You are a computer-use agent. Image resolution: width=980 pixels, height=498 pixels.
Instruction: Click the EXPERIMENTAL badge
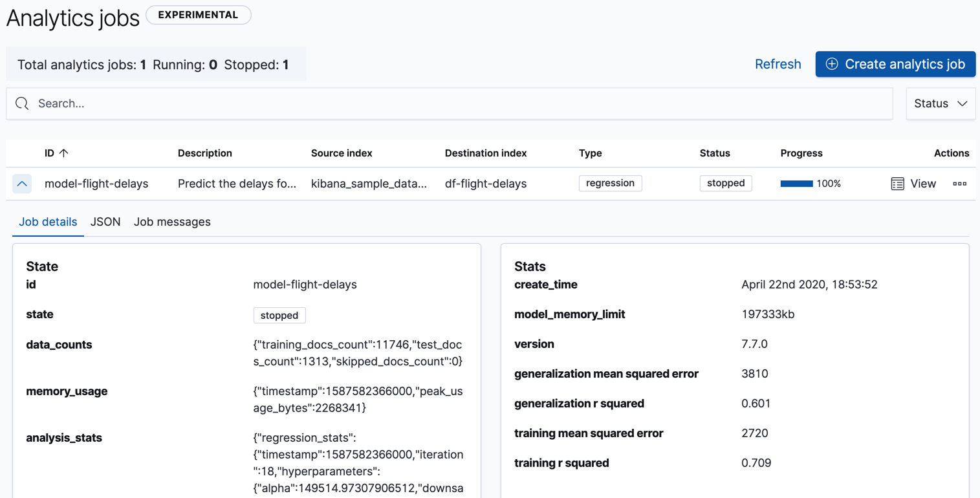(x=198, y=14)
